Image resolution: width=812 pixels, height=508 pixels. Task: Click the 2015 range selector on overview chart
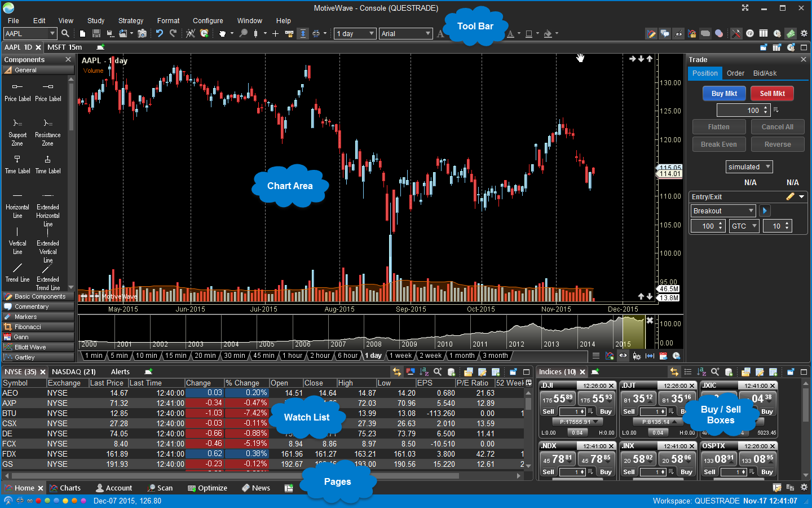(633, 332)
